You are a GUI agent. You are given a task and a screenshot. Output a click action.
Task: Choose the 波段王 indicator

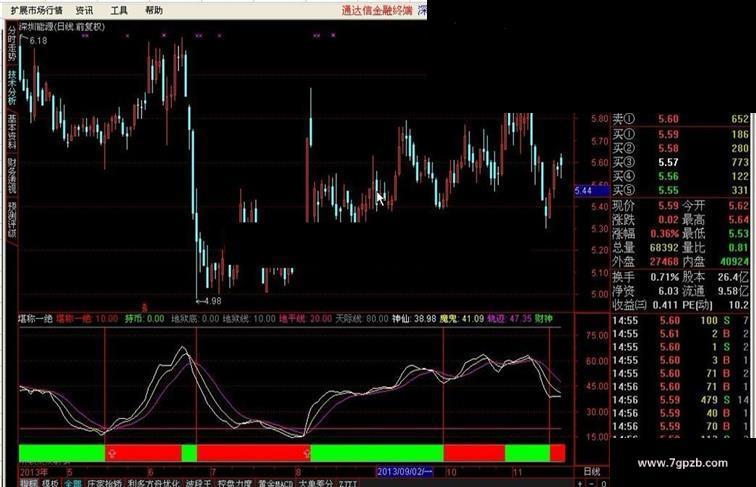tap(198, 483)
